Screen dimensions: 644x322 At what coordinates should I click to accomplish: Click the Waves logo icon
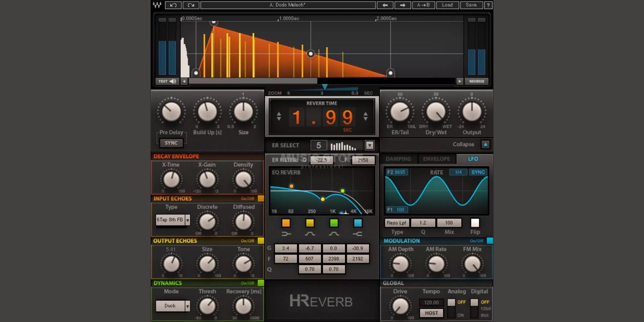(x=157, y=5)
